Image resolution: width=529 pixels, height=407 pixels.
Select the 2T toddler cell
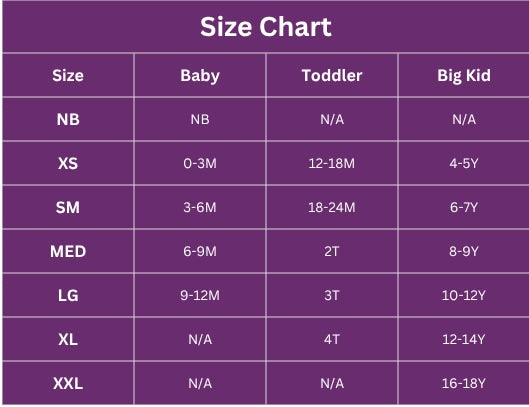(332, 251)
